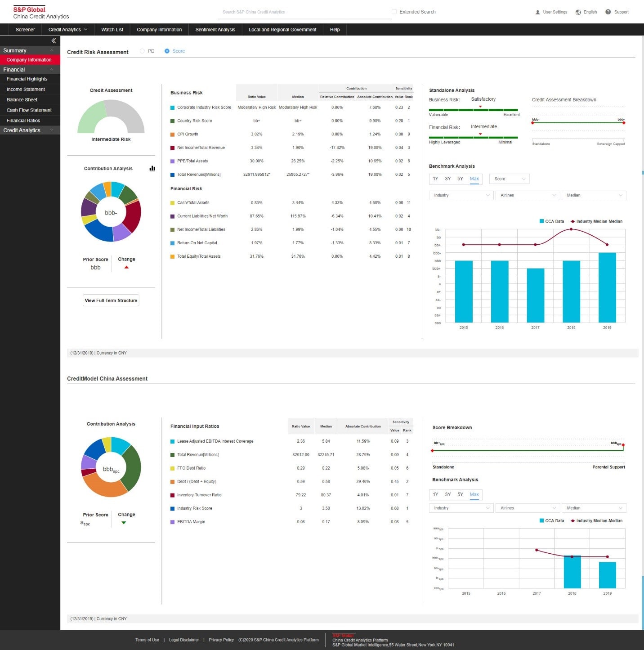Click the bbb- contribution donut chart
644x650 pixels.
[111, 212]
